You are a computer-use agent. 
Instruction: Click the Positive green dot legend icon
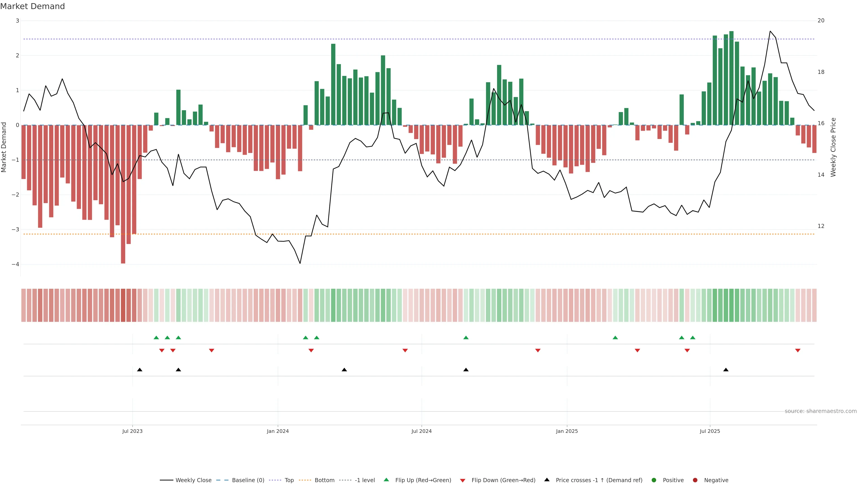(654, 480)
